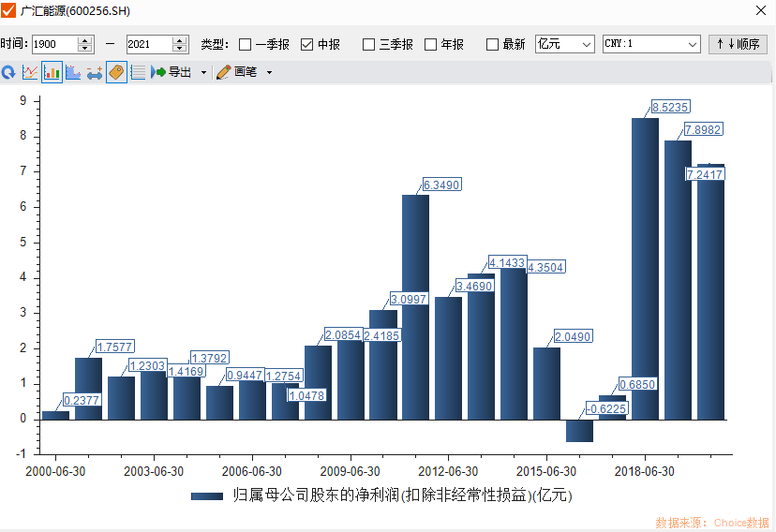Click the negative bar below zero
Viewport: 776px width, 532px height.
click(579, 431)
